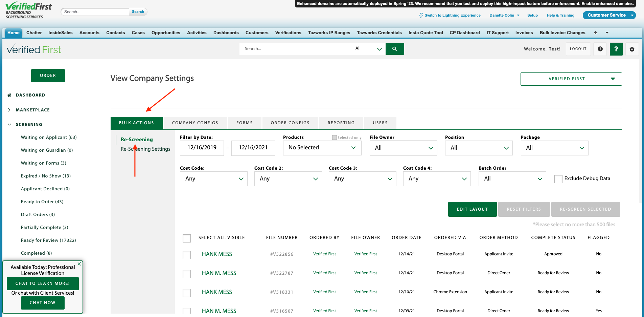The image size is (644, 317).
Task: Click the Dashboard home icon
Action: pyautogui.click(x=9, y=95)
